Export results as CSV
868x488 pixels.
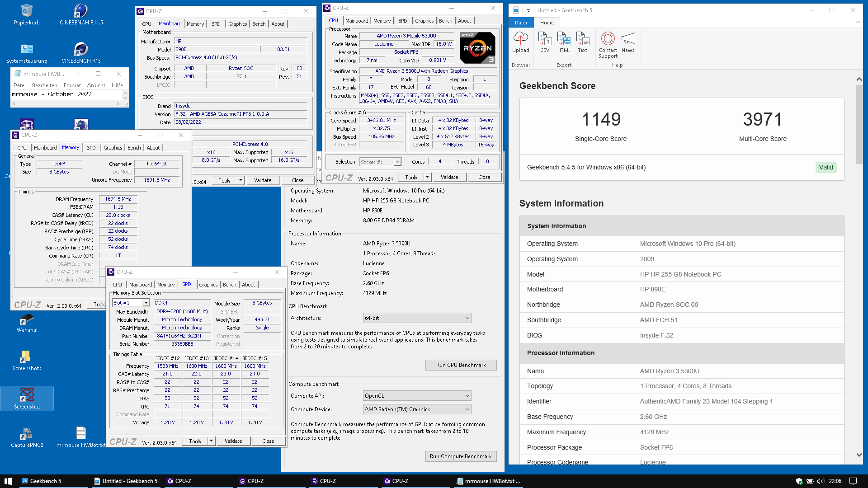click(x=545, y=42)
